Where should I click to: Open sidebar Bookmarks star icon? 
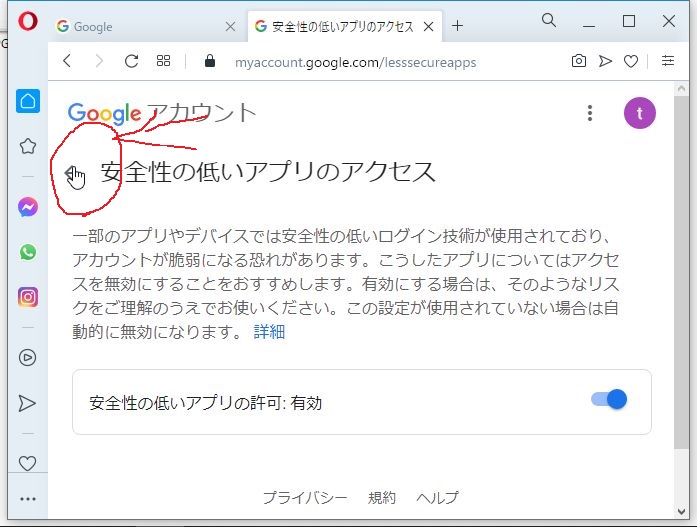click(28, 146)
